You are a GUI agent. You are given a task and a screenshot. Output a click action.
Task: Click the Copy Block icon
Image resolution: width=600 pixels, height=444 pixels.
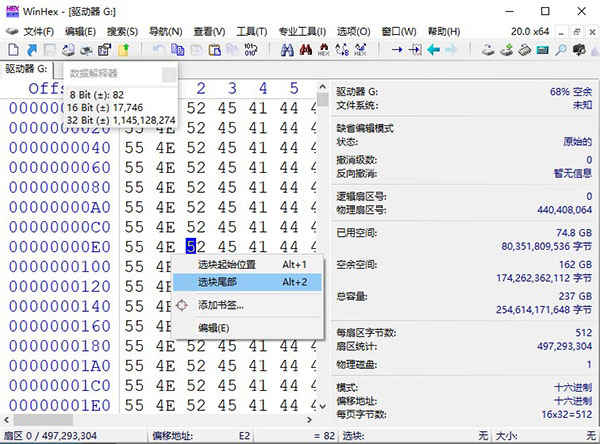point(177,50)
